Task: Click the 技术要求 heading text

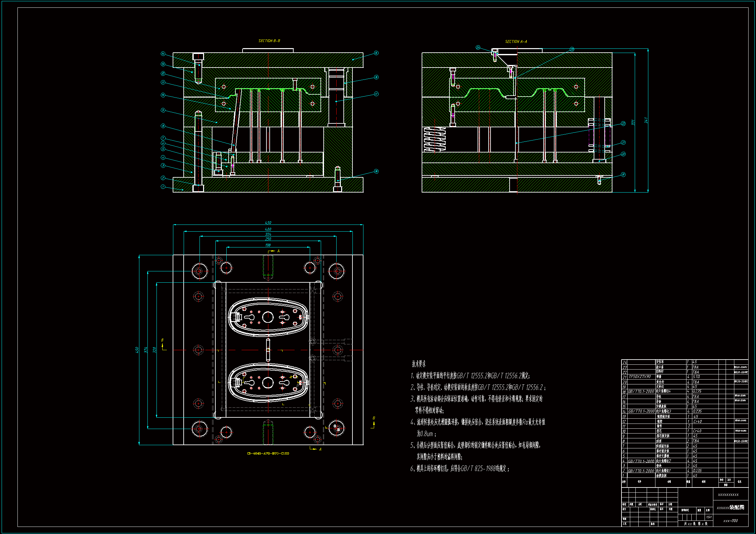Action: [x=418, y=364]
